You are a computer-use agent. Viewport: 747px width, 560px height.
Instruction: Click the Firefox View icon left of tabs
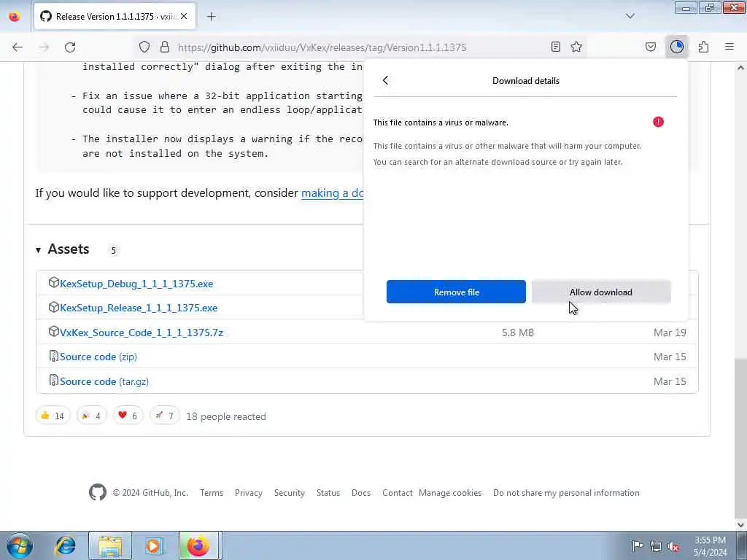tap(15, 17)
